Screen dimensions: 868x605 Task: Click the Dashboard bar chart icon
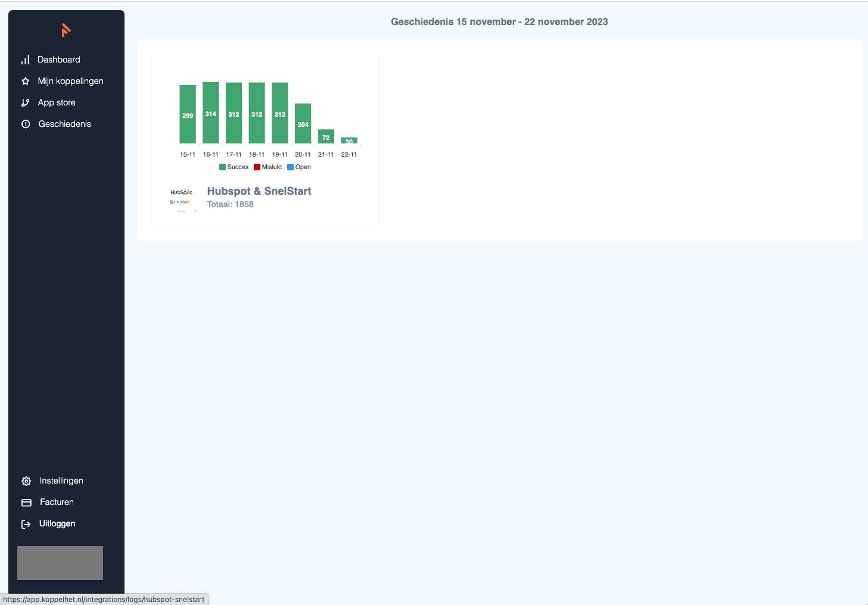coord(26,60)
